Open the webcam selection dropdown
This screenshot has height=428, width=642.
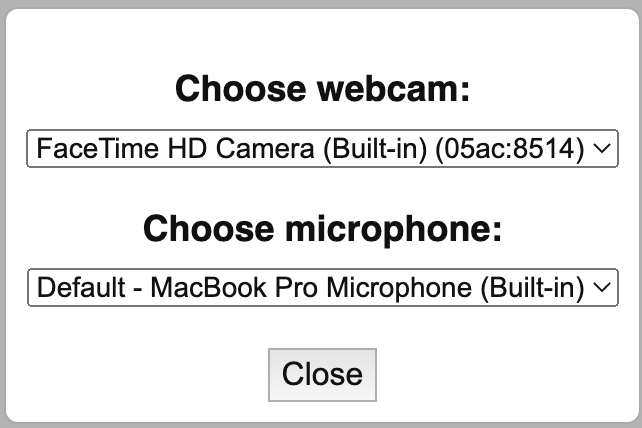pos(322,150)
